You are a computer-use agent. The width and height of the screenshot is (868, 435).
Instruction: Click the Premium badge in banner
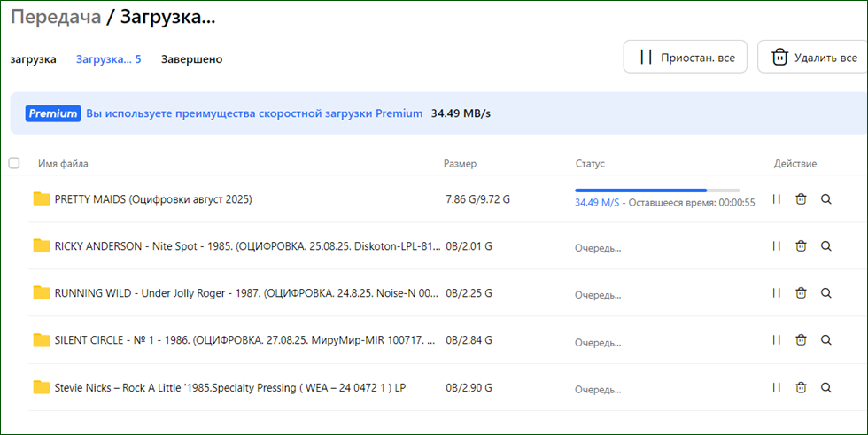pos(52,113)
